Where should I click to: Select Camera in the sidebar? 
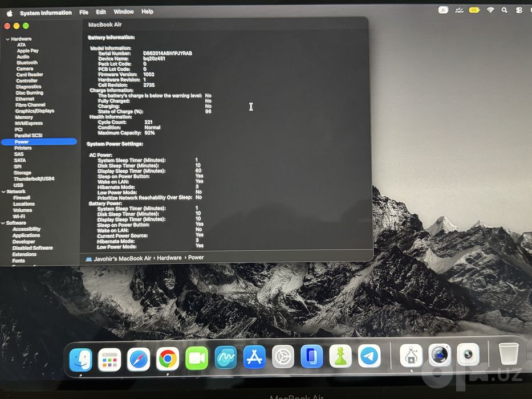click(25, 69)
